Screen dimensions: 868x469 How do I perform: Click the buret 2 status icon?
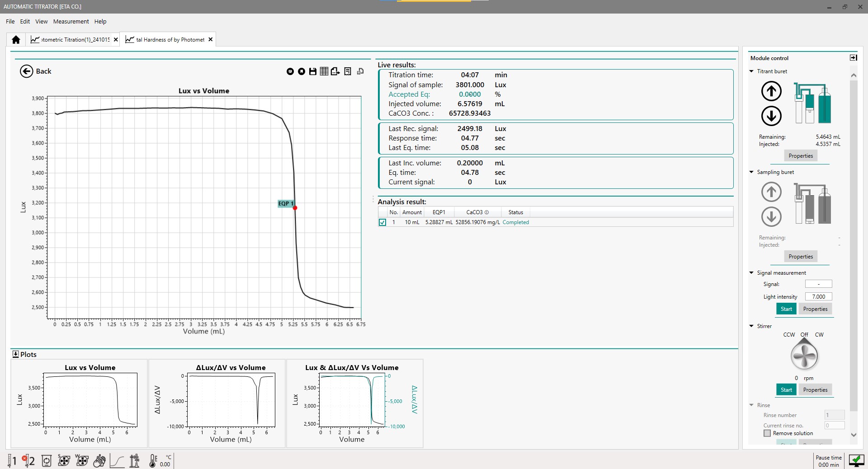click(x=28, y=460)
